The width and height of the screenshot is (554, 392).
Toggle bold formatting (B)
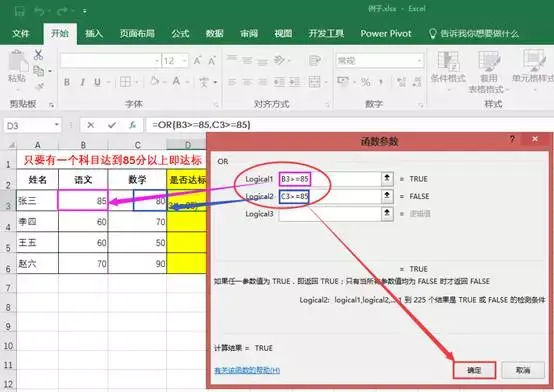click(67, 82)
